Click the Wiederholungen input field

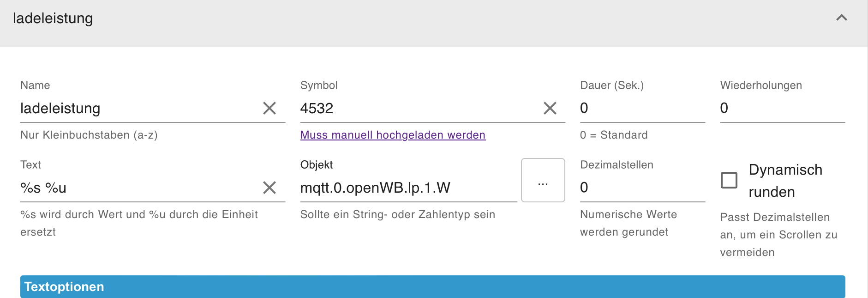(x=782, y=108)
